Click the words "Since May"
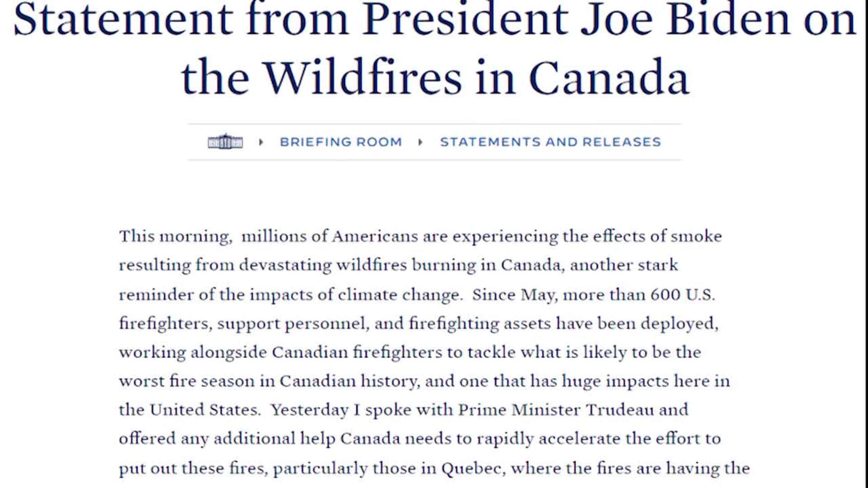This screenshot has width=868, height=488. coord(514,295)
